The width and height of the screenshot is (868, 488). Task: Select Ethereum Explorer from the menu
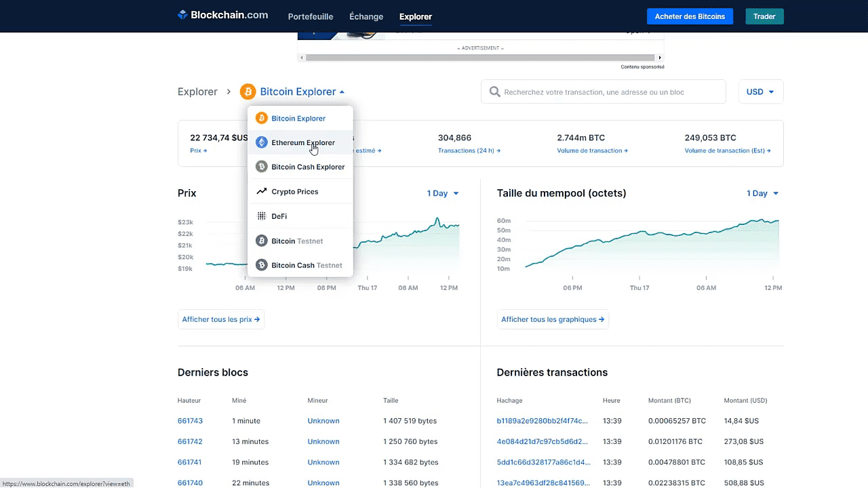[300, 142]
